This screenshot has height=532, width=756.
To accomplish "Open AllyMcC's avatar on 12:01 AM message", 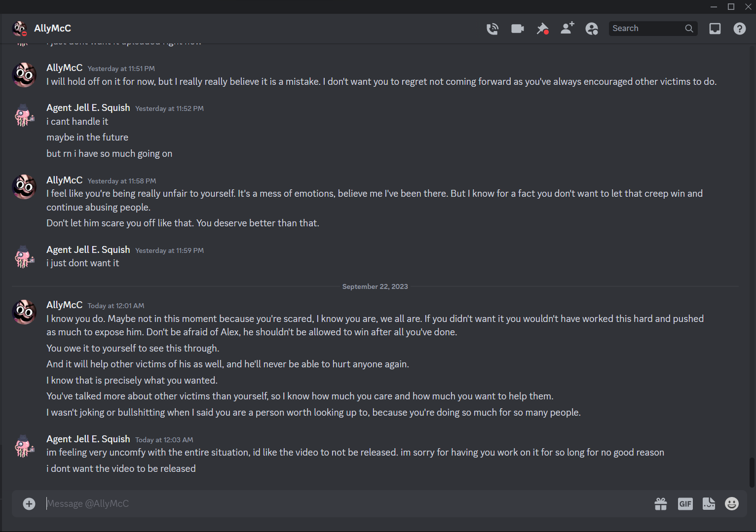I will (24, 312).
